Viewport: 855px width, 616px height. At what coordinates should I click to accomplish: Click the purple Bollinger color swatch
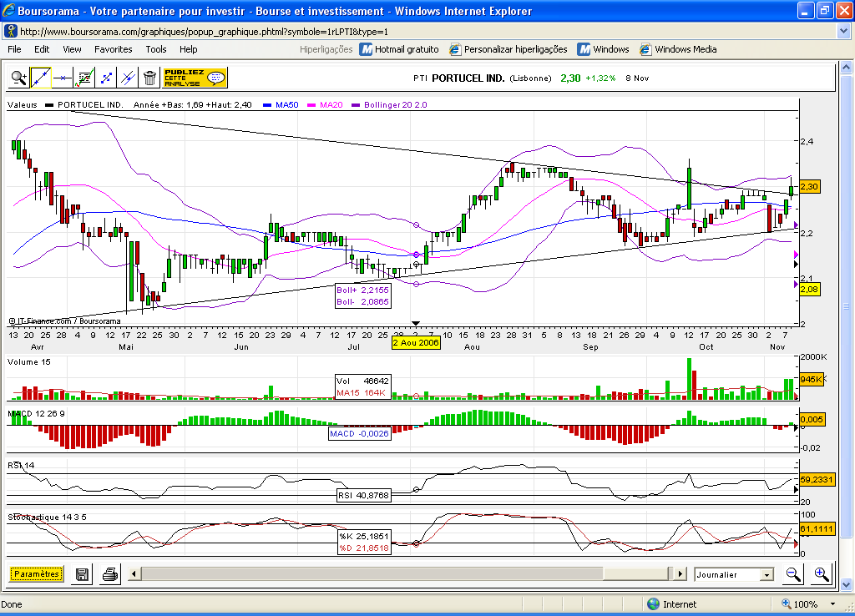356,105
